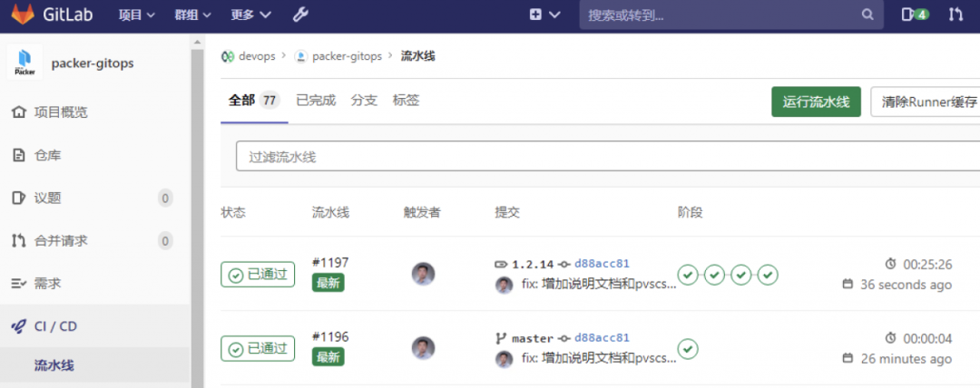
Task: Open issues icon with badge 4
Action: 915,15
